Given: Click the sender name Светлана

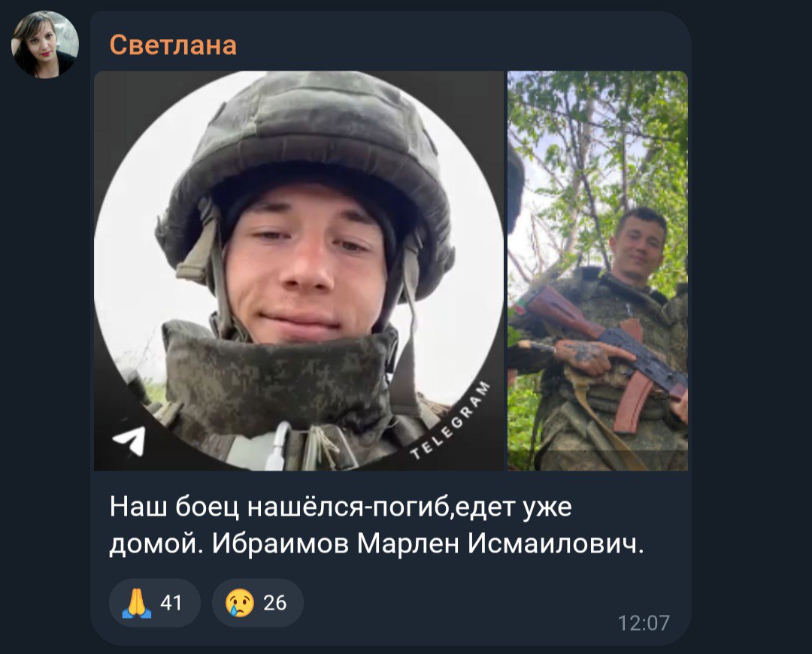Looking at the screenshot, I should 173,45.
